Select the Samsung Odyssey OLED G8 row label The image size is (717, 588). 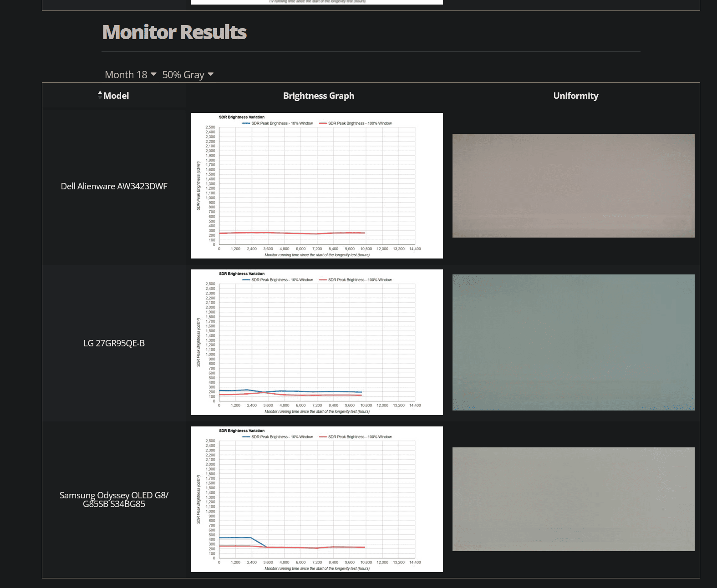(114, 499)
